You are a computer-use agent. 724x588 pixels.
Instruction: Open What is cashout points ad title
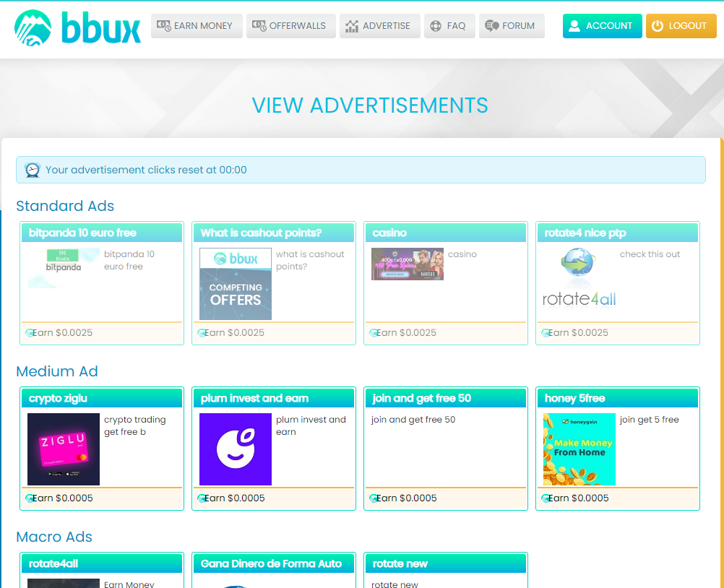pos(261,233)
